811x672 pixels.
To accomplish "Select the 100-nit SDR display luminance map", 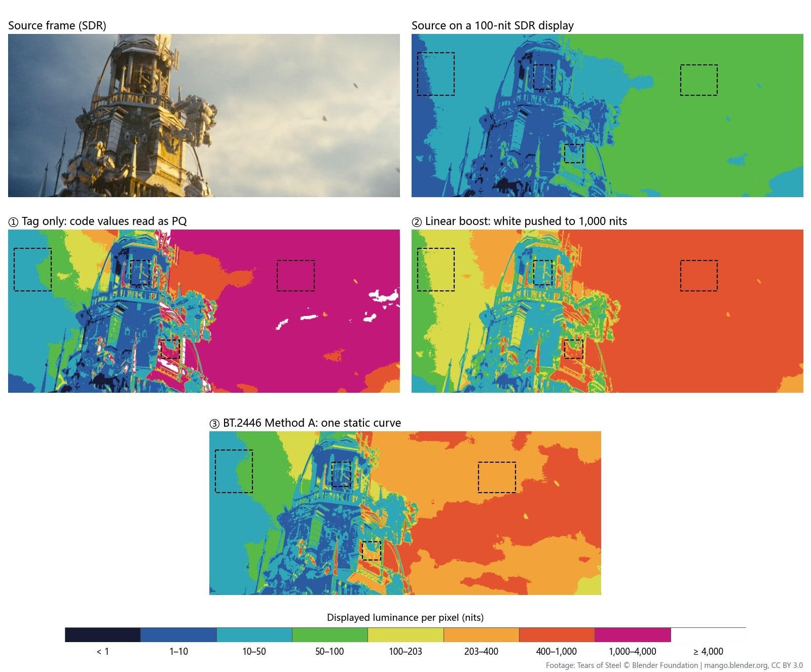I will 607,116.
